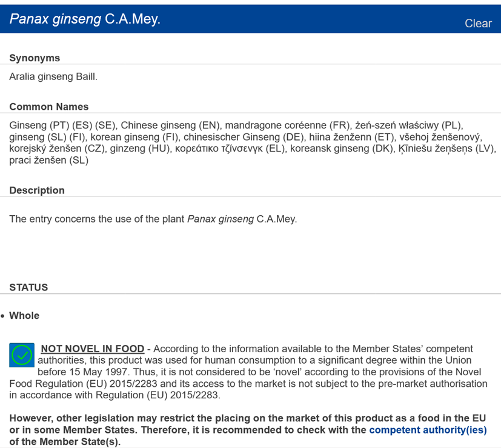501x448 pixels.
Task: Select the Whole bullet item
Action: pos(24,316)
